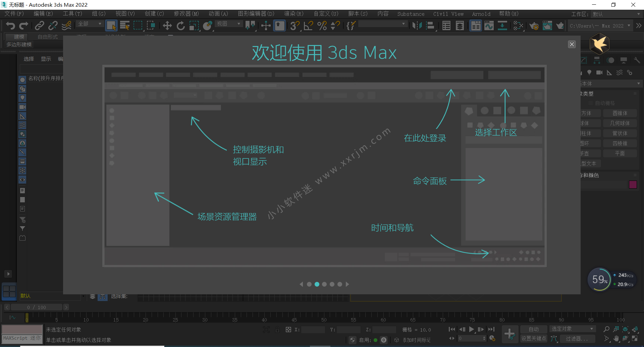Open the 文件(F) menu

pyautogui.click(x=14, y=14)
